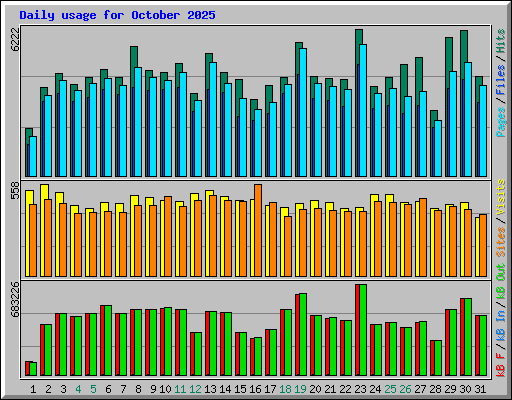Select day 28 on the x-axis
The image size is (512, 400).
(x=435, y=389)
